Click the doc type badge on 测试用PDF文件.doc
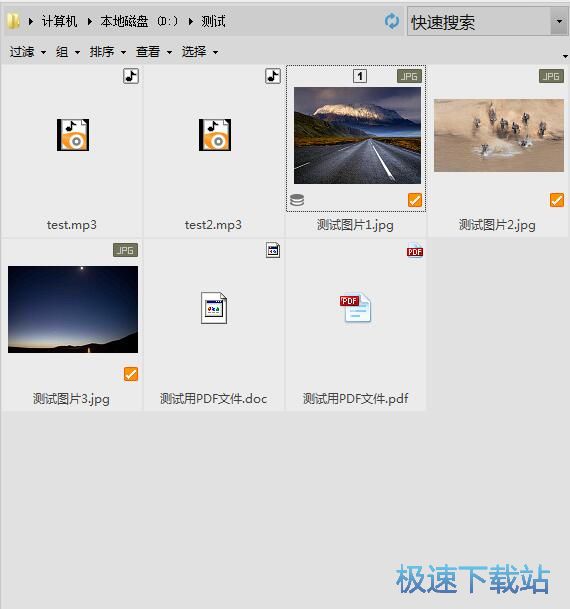The height and width of the screenshot is (609, 570). (273, 250)
